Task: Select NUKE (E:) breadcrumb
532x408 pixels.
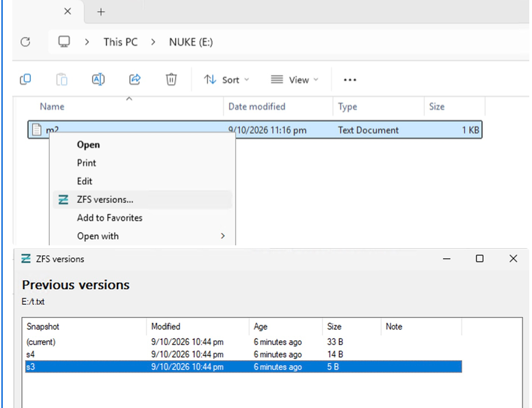Action: [191, 42]
